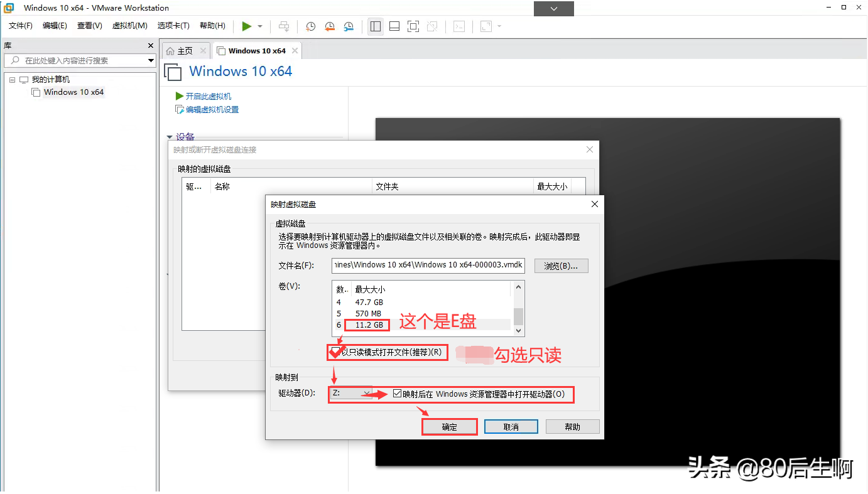Click the large VM icon beside Windows 10 x64 title
This screenshot has width=868, height=494.
pos(173,72)
